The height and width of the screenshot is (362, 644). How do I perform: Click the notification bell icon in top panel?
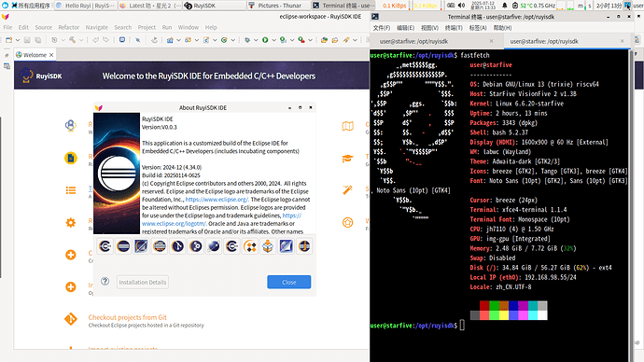coord(504,6)
